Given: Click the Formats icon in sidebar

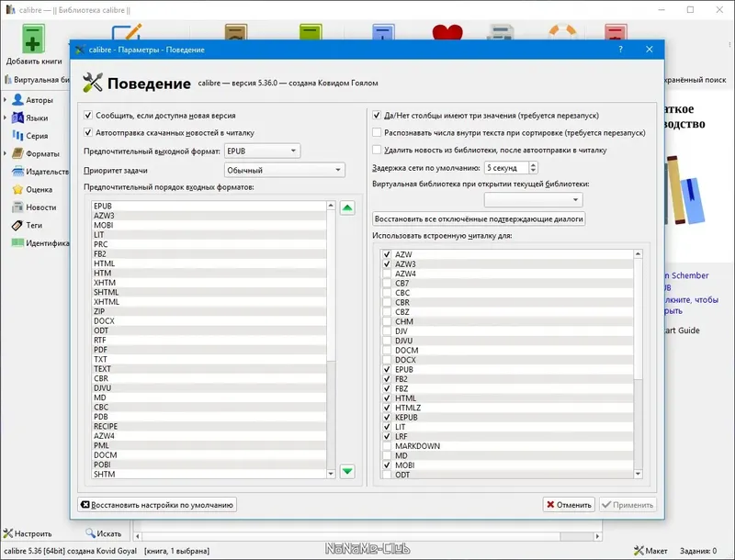Looking at the screenshot, I should pyautogui.click(x=17, y=153).
